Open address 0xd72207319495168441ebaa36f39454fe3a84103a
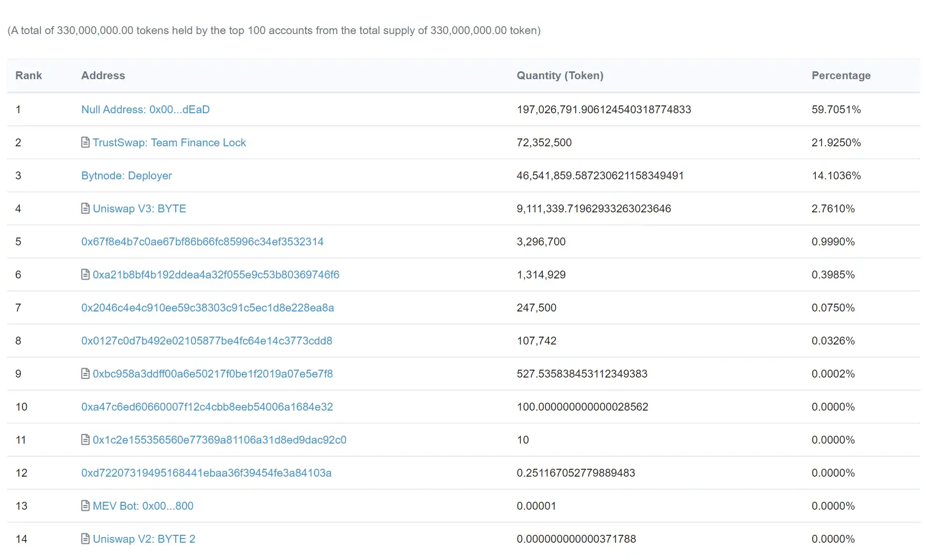 point(206,473)
